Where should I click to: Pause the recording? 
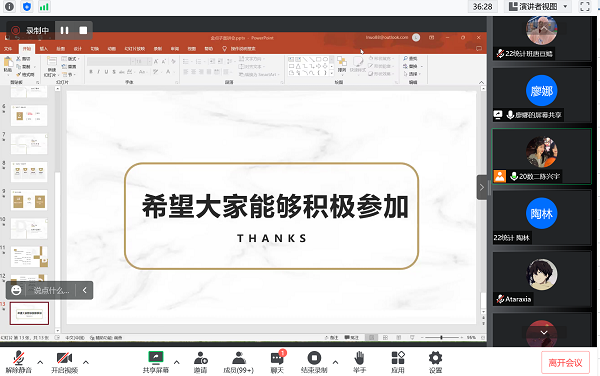pyautogui.click(x=64, y=30)
